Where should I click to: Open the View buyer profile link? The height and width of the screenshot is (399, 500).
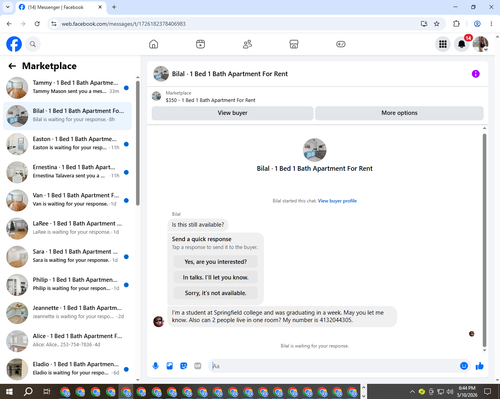(337, 201)
